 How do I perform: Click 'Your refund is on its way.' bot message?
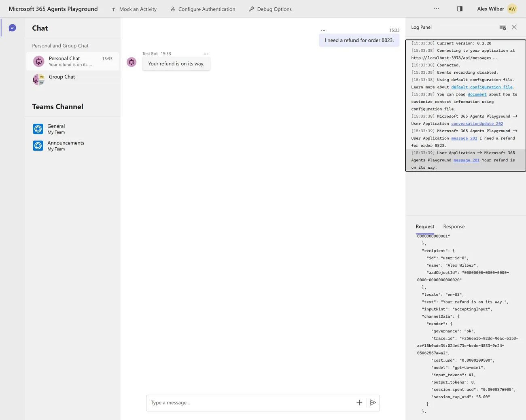[176, 64]
